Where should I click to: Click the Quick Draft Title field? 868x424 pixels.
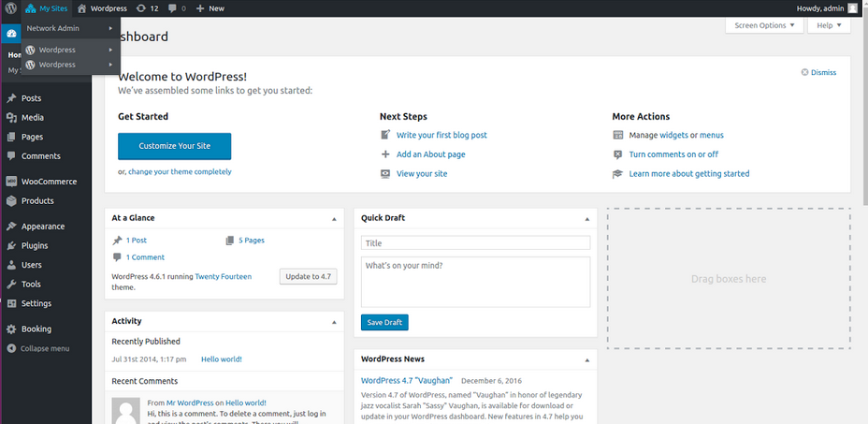(x=475, y=243)
